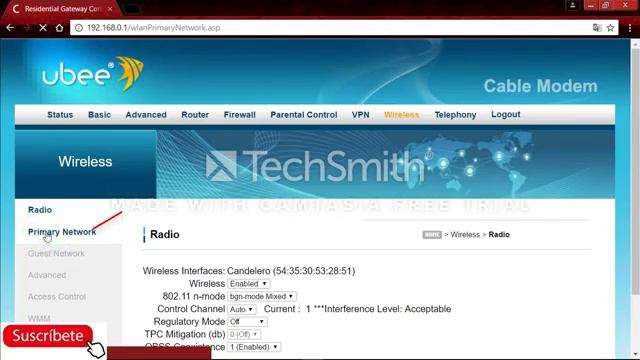Open the Telephony menu
Viewport: 640px width, 360px height.
click(455, 115)
